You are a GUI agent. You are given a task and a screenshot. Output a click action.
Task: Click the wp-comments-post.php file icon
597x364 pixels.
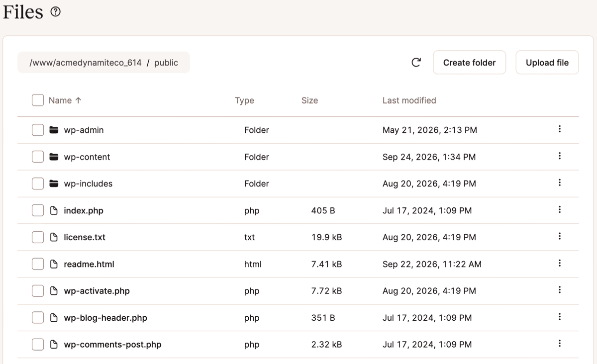54,345
